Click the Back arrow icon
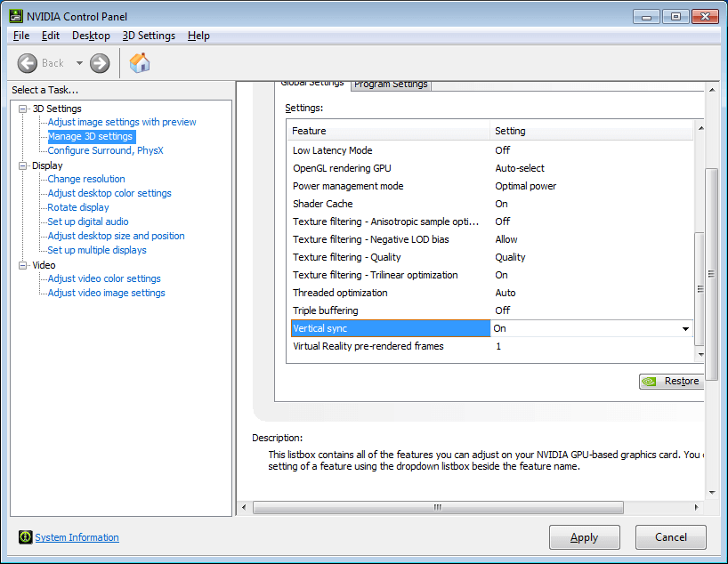 click(28, 63)
